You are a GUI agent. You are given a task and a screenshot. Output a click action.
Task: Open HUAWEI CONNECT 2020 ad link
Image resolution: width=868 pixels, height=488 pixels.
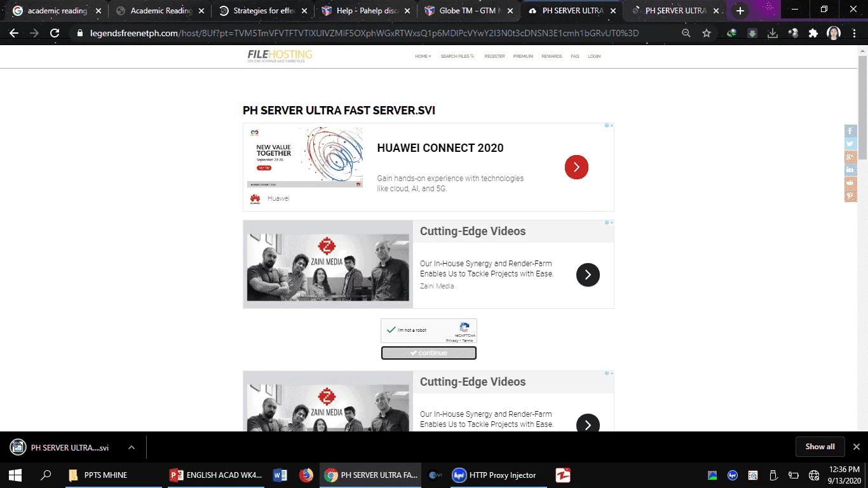[440, 148]
